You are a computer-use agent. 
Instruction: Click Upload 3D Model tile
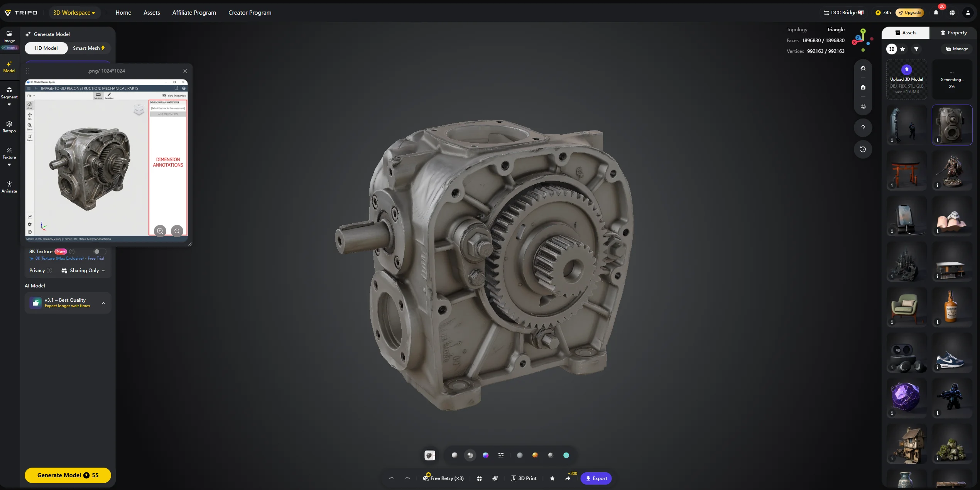click(x=907, y=79)
